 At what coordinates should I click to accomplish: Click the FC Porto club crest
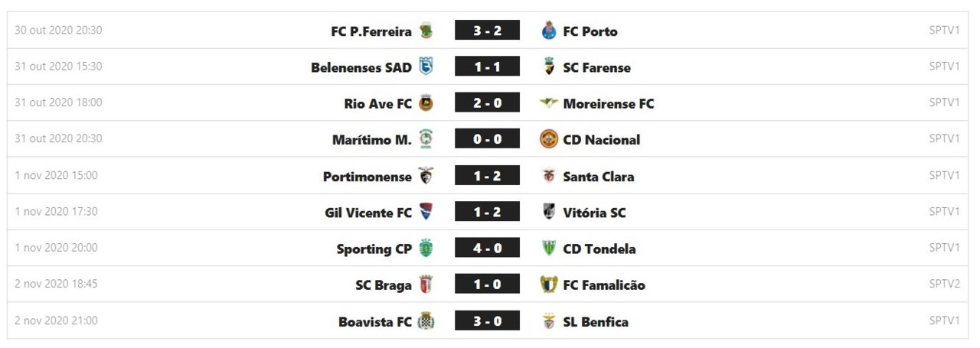point(548,31)
